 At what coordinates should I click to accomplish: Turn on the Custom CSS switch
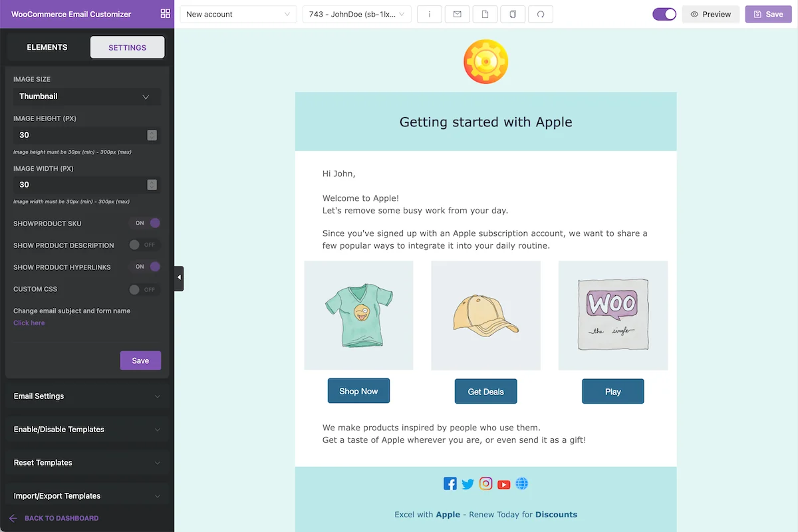tap(145, 289)
